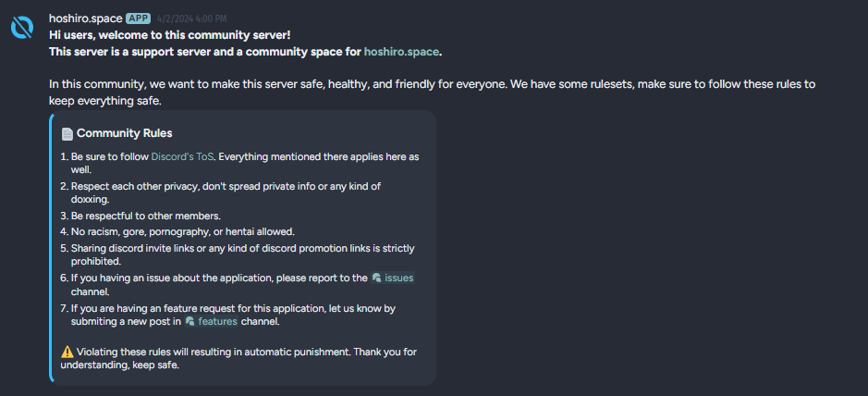The image size is (868, 396).
Task: Open the hoshiro.space link in the welcome text
Action: click(x=401, y=52)
